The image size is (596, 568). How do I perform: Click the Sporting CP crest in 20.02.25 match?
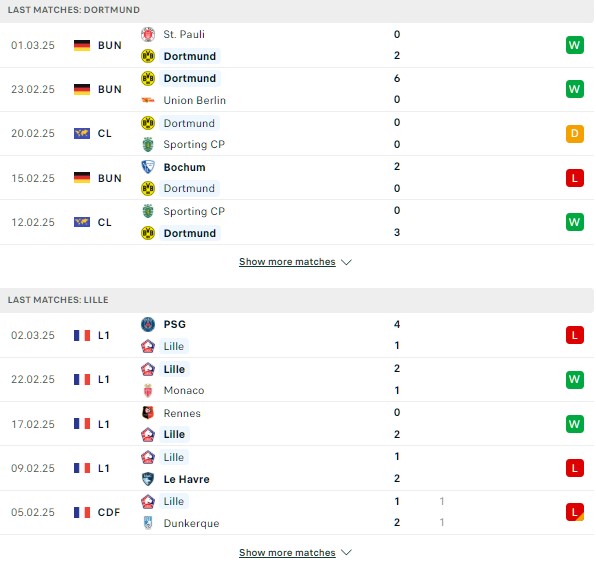(x=148, y=144)
